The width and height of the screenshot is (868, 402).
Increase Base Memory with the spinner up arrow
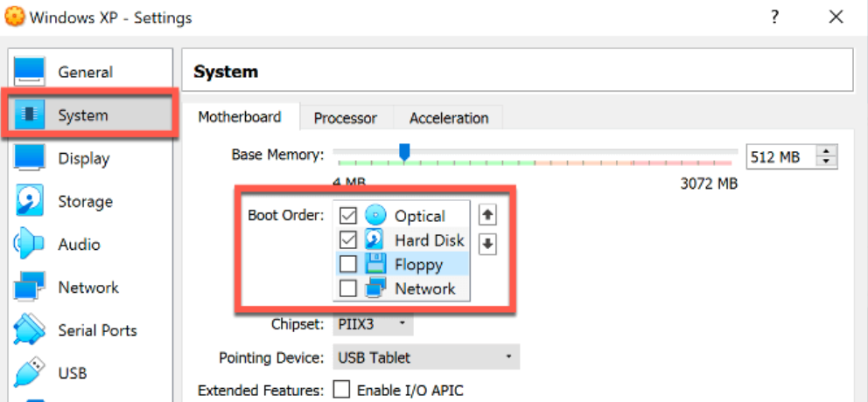(827, 151)
